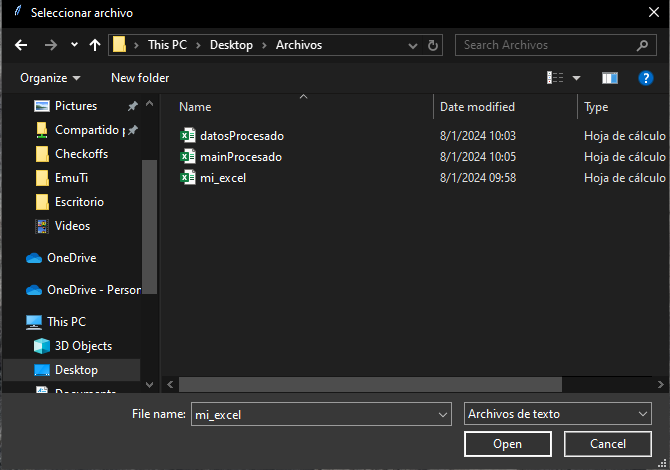670x470 pixels.
Task: Go forward using the forward arrow
Action: 51,45
